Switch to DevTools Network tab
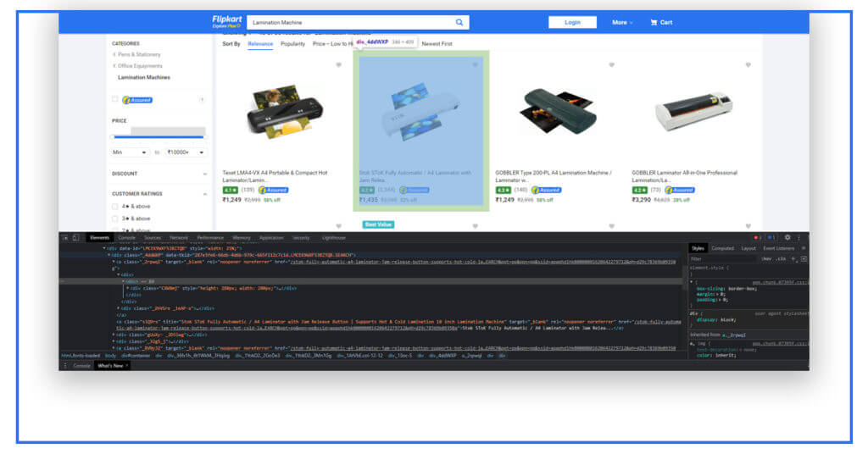The width and height of the screenshot is (868, 454). coord(179,238)
